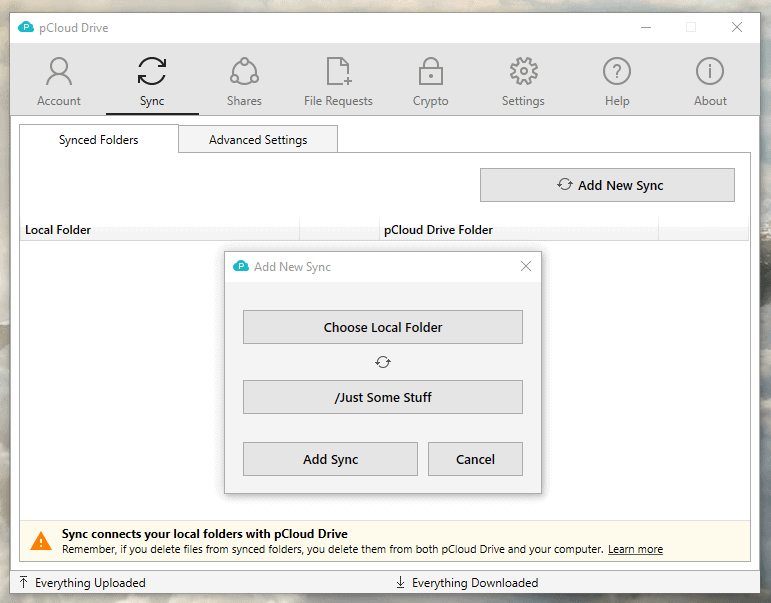Switch to Synced Folders tab
Viewport: 771px width, 603px height.
pos(99,140)
